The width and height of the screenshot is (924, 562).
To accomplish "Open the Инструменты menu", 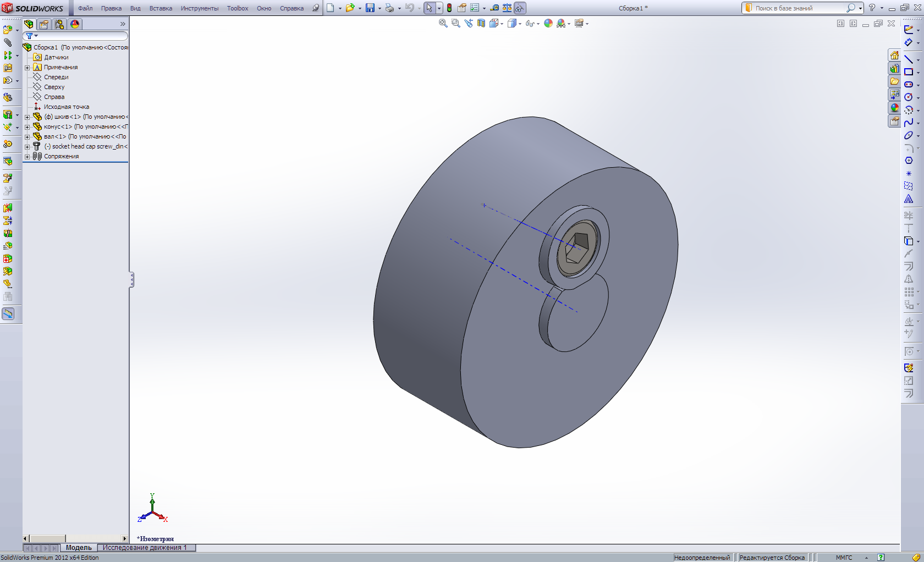I will tap(200, 8).
